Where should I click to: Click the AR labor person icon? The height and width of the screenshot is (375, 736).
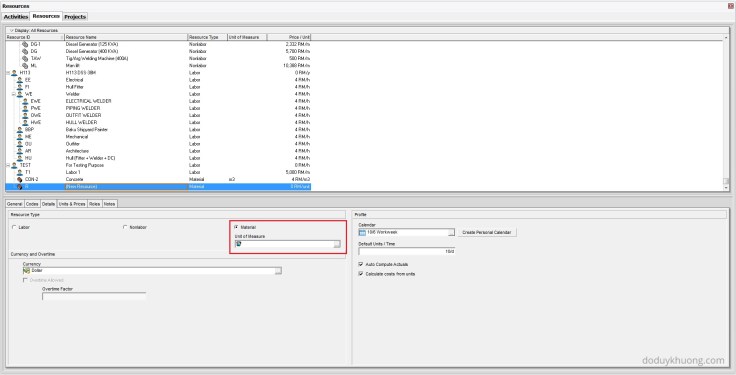click(x=20, y=151)
